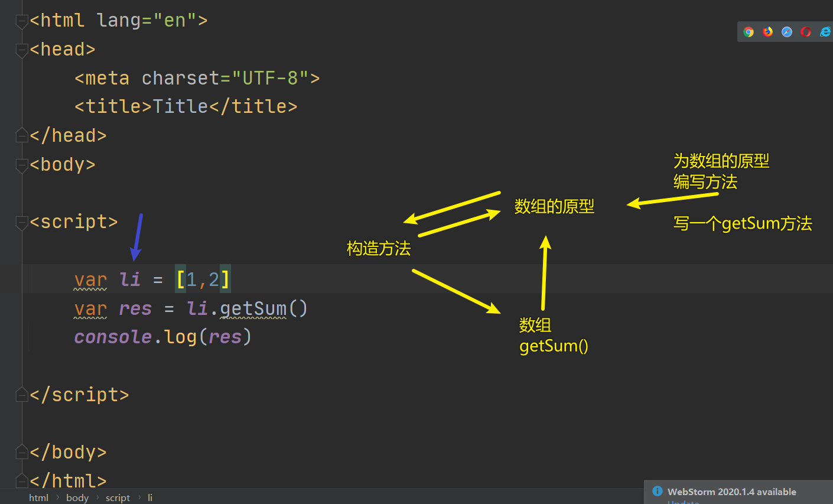This screenshot has height=504, width=833.
Task: Click the res argument inside console.log
Action: tap(225, 337)
